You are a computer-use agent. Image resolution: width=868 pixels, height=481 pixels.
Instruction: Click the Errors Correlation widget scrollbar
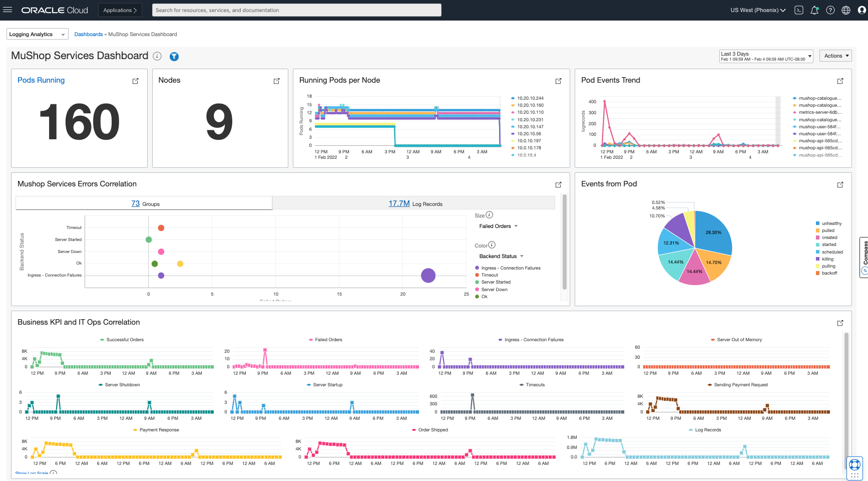565,242
